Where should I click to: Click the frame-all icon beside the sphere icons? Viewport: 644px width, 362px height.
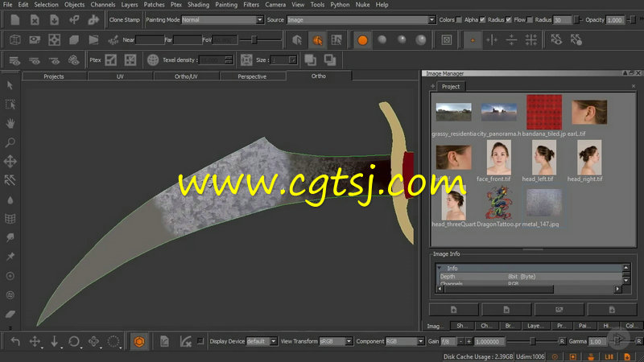(447, 39)
